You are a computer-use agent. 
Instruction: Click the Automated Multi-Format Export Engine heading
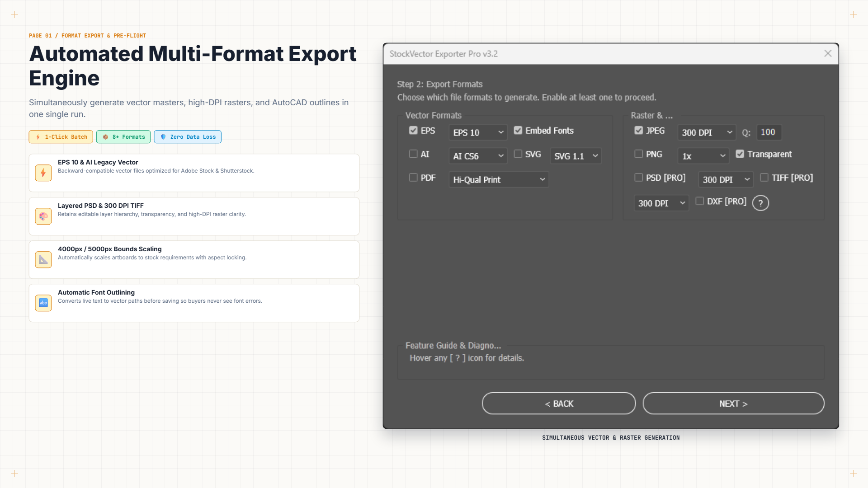(193, 66)
